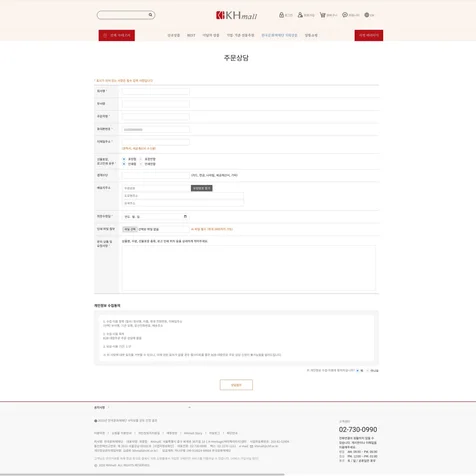Image resolution: width=476 pixels, height=476 pixels.
Task: Submit the consultation request form button
Action: [236, 385]
